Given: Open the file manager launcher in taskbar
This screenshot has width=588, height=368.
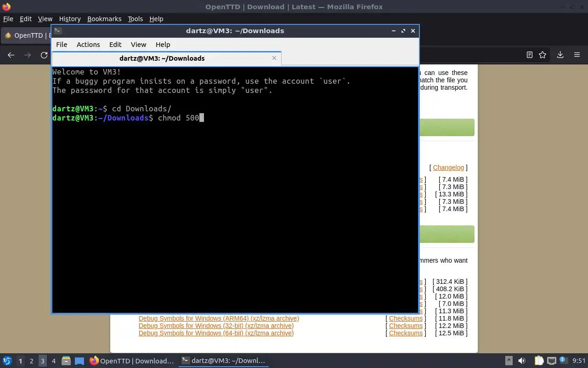Looking at the screenshot, I should click(66, 361).
